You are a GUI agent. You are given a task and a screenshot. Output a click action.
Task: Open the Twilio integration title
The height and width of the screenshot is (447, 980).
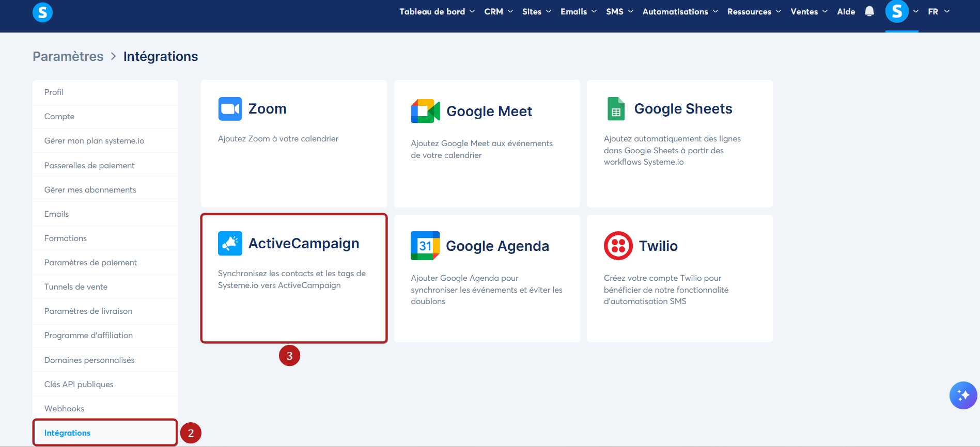(x=658, y=246)
